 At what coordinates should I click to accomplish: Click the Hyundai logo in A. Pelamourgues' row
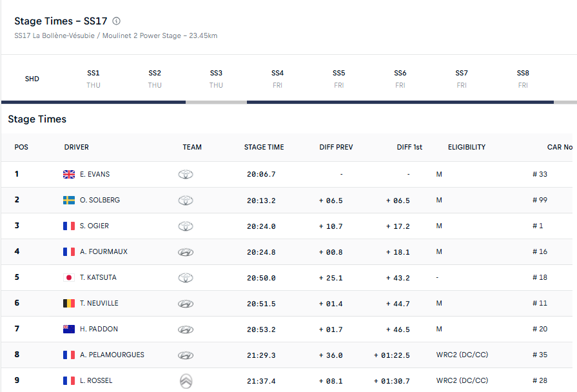(x=186, y=355)
